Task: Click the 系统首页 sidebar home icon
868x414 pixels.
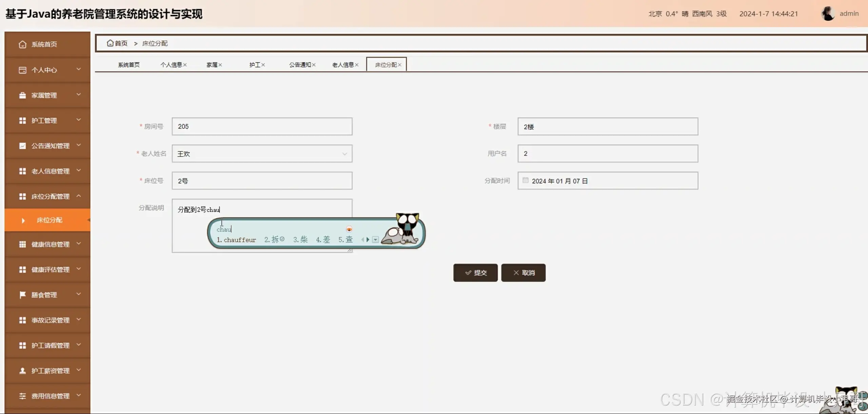Action: pyautogui.click(x=22, y=44)
